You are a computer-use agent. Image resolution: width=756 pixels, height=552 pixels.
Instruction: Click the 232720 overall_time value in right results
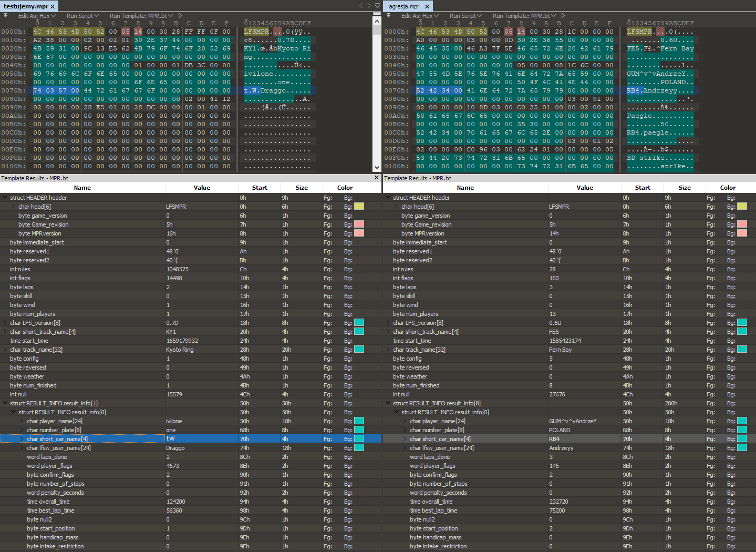point(558,502)
